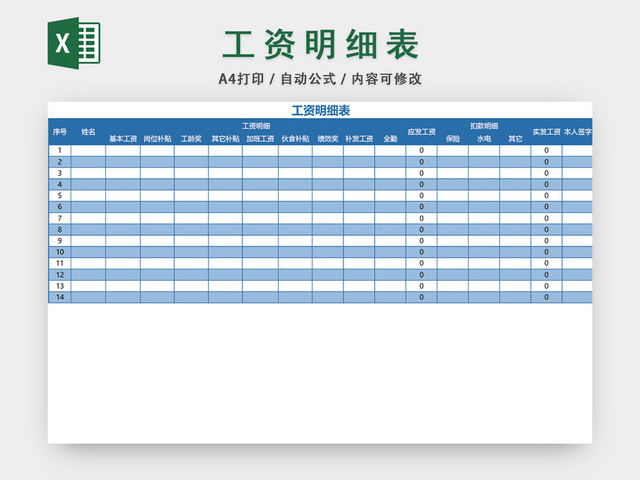Select the 绩效奖 column header
This screenshot has height=480, width=640.
tap(328, 139)
